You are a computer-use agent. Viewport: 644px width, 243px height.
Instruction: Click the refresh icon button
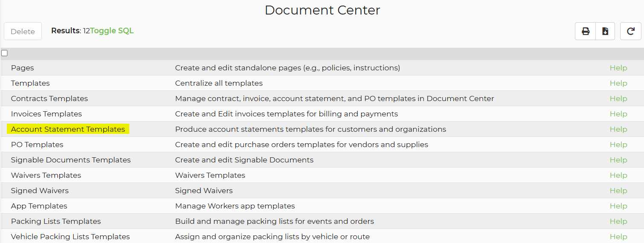[x=630, y=32]
